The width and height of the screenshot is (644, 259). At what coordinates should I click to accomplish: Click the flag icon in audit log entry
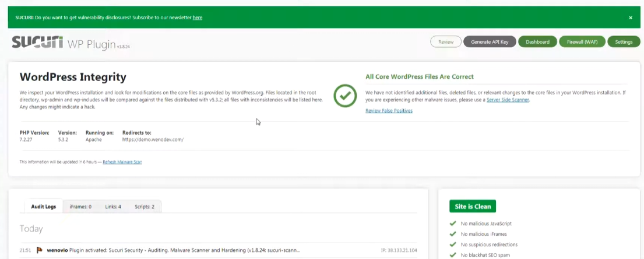point(40,250)
